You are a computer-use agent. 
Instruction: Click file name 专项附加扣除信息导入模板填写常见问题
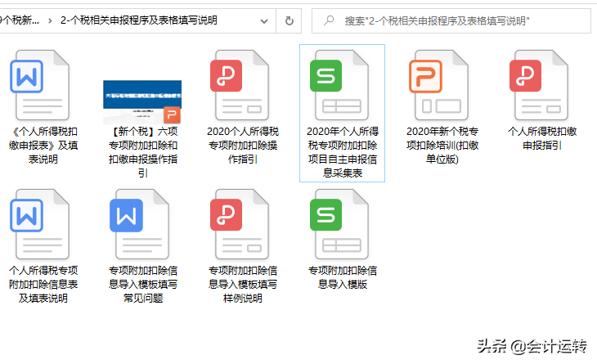[143, 284]
